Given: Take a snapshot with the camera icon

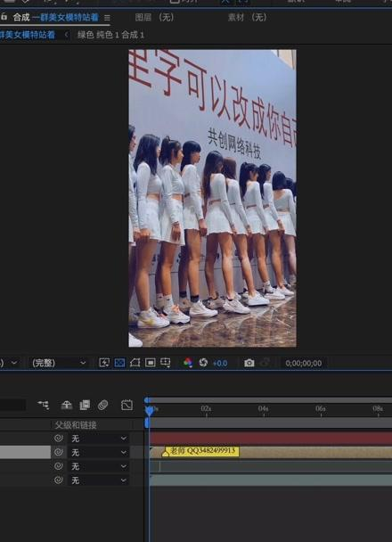Looking at the screenshot, I should point(249,363).
